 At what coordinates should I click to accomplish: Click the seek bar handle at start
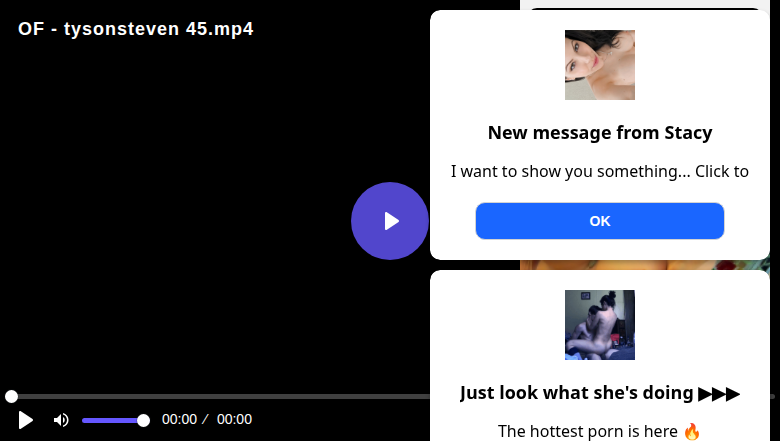coord(11,397)
